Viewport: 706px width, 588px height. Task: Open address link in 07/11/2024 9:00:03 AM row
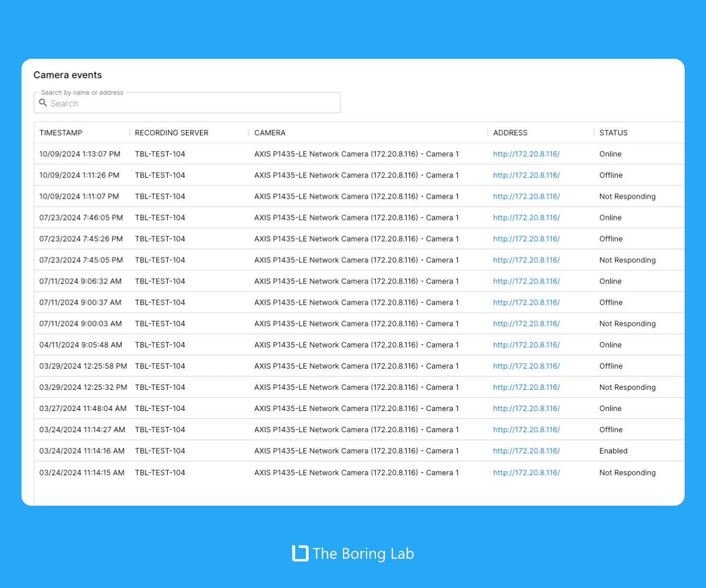coord(527,323)
